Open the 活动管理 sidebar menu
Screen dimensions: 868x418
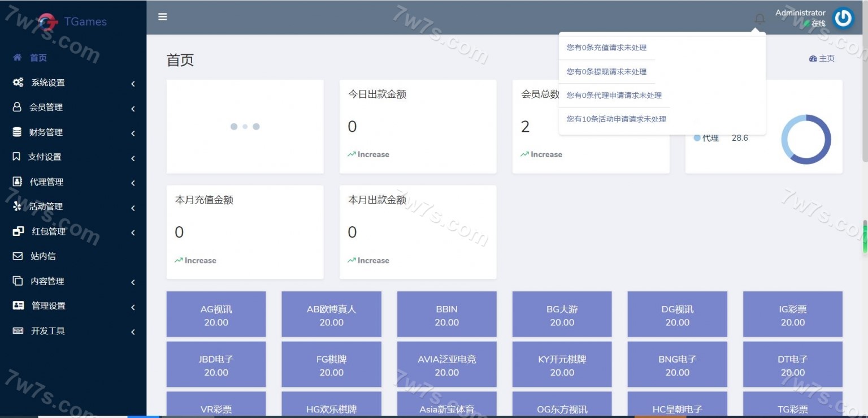[46, 207]
